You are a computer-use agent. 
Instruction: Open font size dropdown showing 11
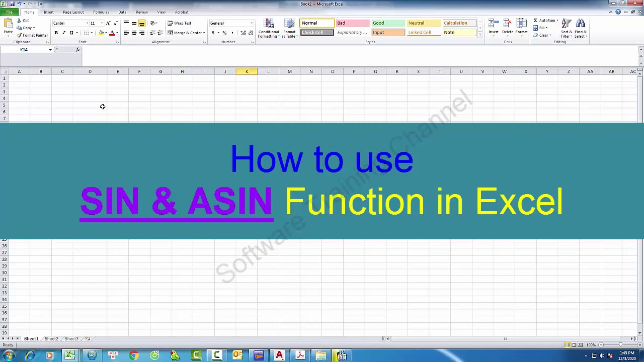101,23
